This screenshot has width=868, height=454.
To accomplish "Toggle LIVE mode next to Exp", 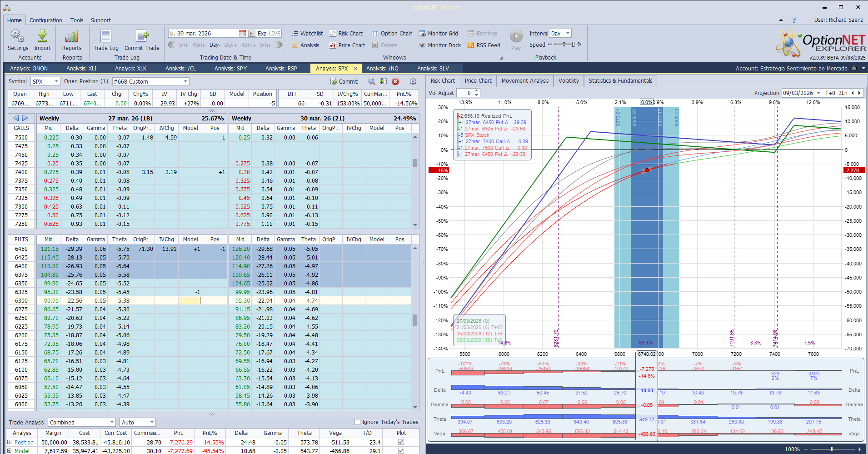I will [x=275, y=33].
